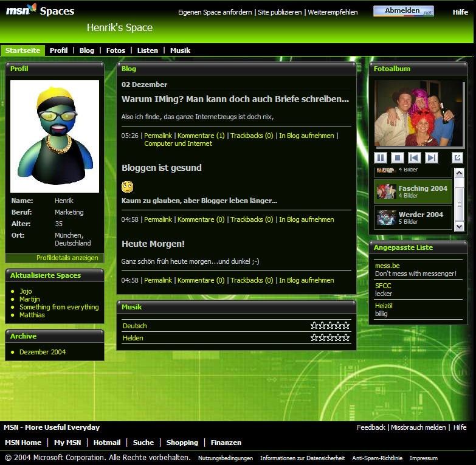The image size is (476, 465).
Task: Switch to the Fotos tab
Action: 116,50
